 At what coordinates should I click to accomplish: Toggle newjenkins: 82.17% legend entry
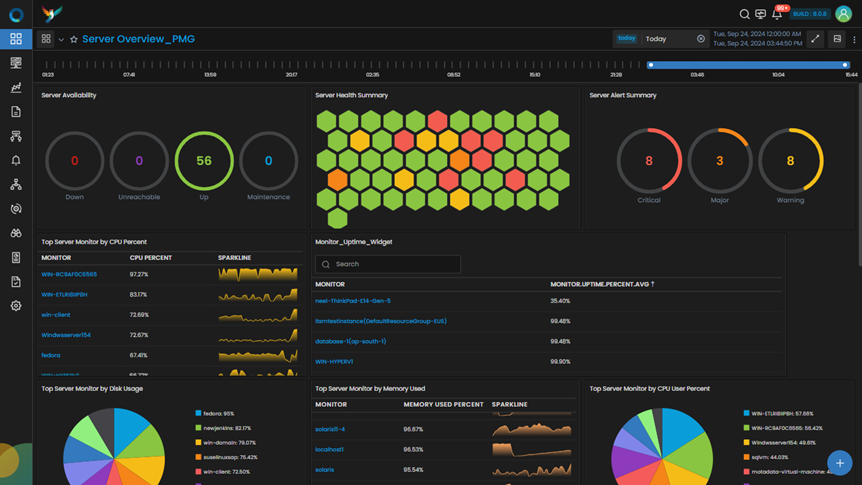tap(223, 428)
